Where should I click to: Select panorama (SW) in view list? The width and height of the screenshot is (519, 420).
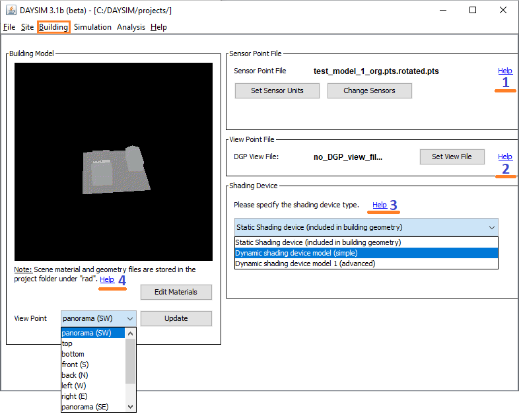[x=93, y=333]
